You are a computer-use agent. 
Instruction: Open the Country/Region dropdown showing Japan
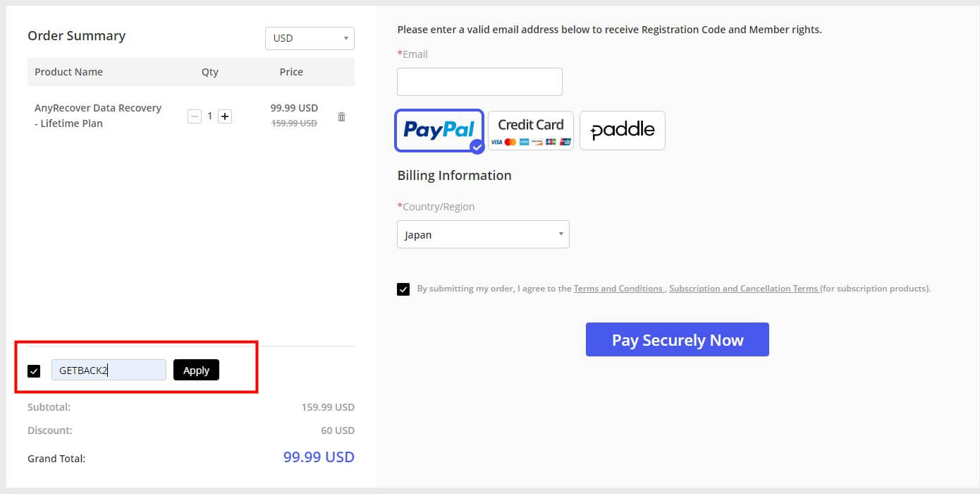(x=482, y=234)
